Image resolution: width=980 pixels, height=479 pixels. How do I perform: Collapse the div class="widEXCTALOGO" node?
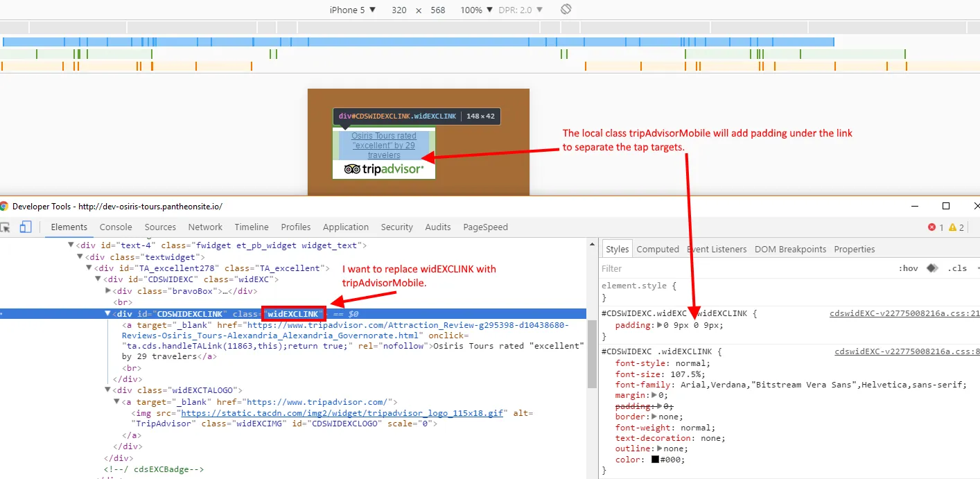pyautogui.click(x=107, y=390)
